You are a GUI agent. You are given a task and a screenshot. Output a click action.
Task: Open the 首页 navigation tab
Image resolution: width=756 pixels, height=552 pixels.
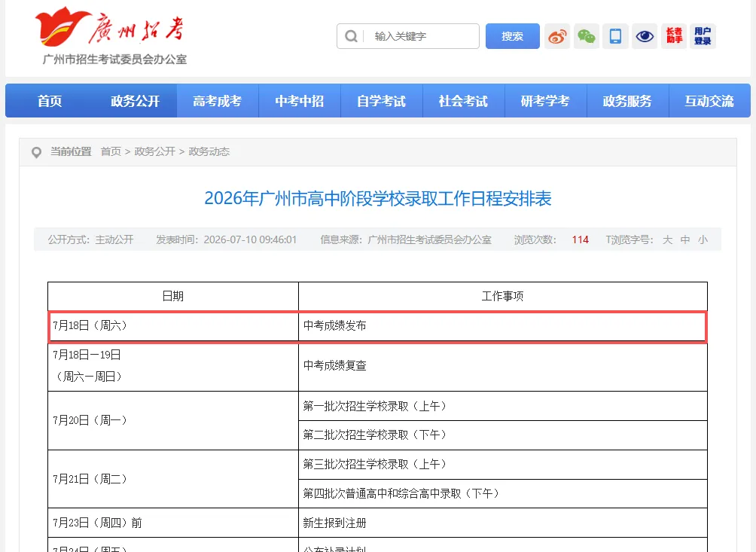[x=50, y=101]
